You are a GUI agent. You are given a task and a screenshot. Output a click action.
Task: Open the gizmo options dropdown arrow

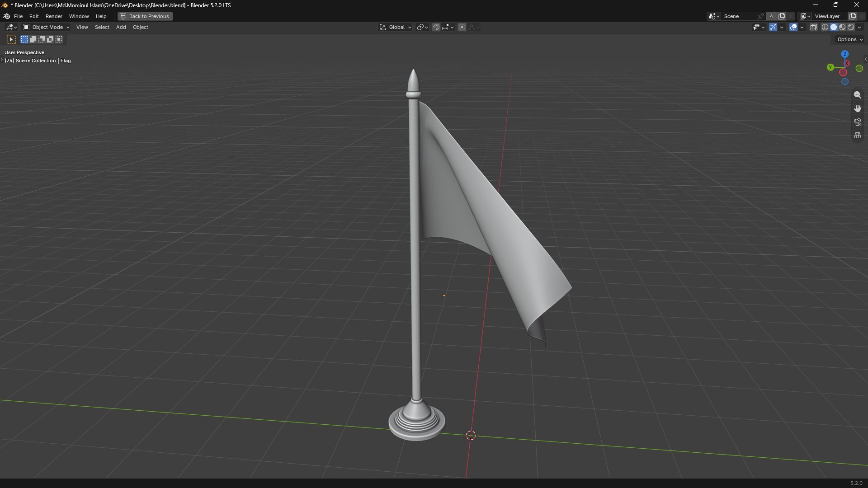point(782,27)
